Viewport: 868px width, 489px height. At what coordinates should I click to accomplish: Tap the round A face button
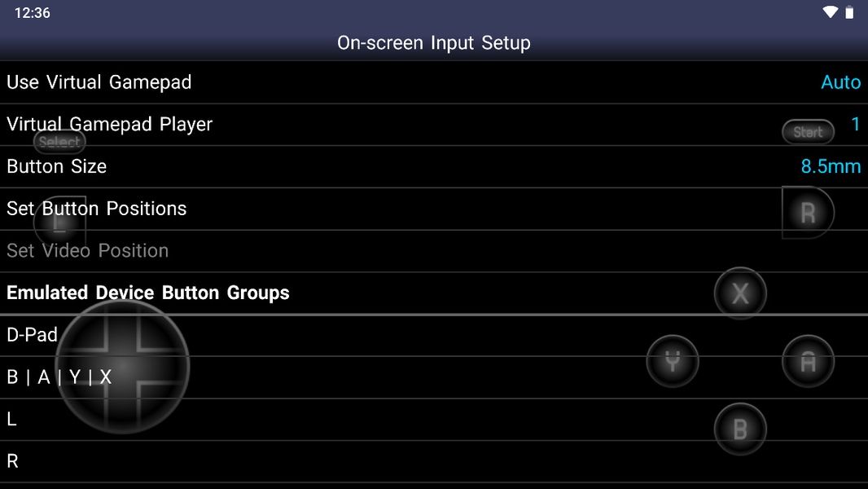point(808,361)
